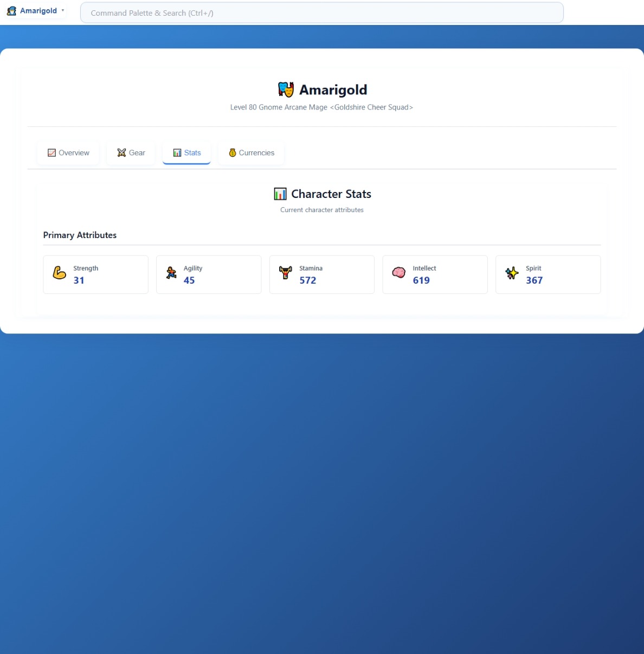Image resolution: width=644 pixels, height=654 pixels.
Task: Click the flexed bicep Strength icon
Action: click(59, 273)
